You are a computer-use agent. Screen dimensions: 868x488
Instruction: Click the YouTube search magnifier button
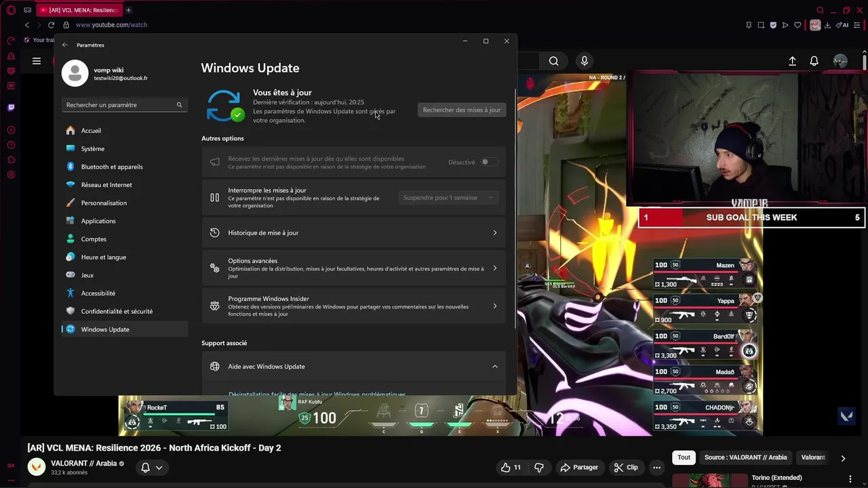click(554, 61)
